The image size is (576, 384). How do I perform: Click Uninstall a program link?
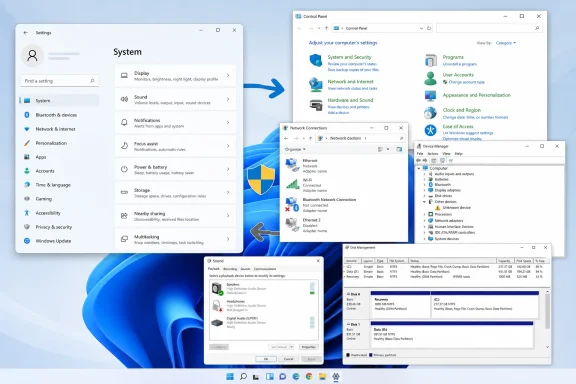tap(460, 64)
